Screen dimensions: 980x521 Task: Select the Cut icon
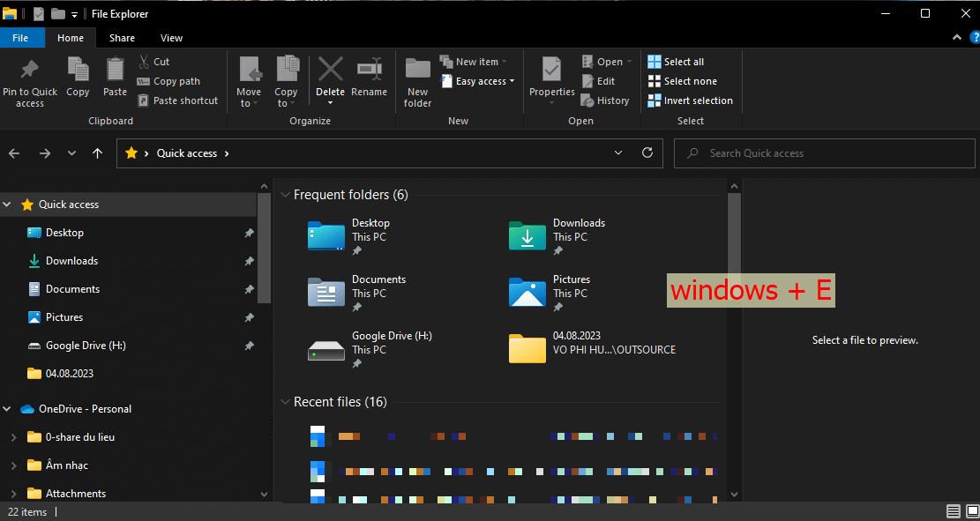click(x=146, y=61)
